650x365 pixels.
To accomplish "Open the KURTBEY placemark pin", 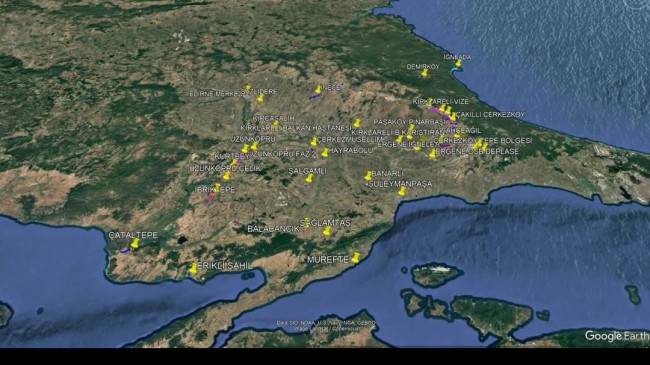I will (234, 163).
